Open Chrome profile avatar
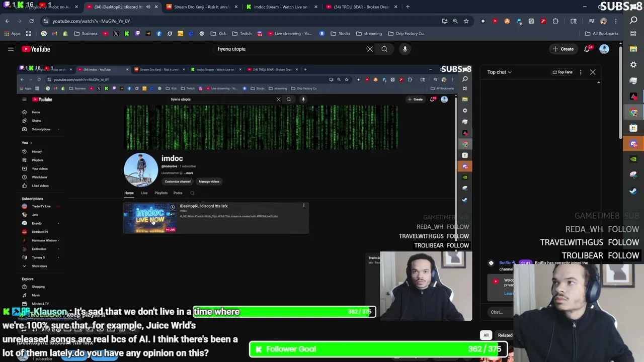644x362 pixels. click(604, 21)
